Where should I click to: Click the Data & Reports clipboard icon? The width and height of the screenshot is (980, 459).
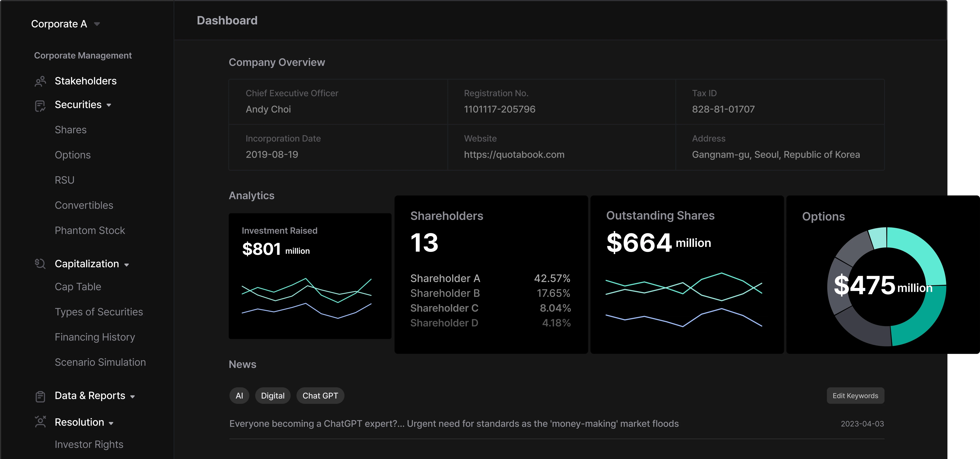[40, 396]
